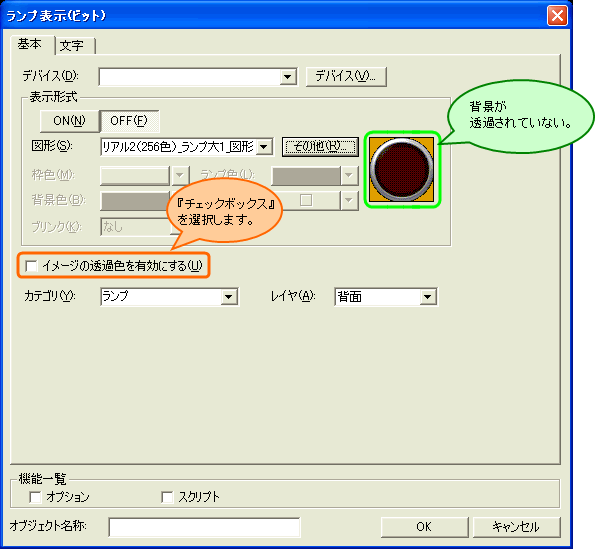The height and width of the screenshot is (549, 595).
Task: Click the その他(R)... button
Action: pos(320,146)
